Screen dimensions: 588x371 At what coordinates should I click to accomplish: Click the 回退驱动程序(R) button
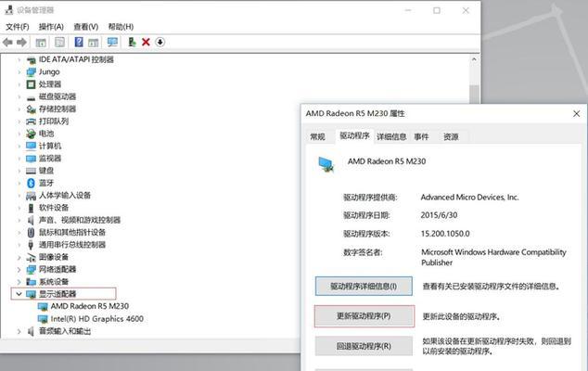tap(364, 346)
